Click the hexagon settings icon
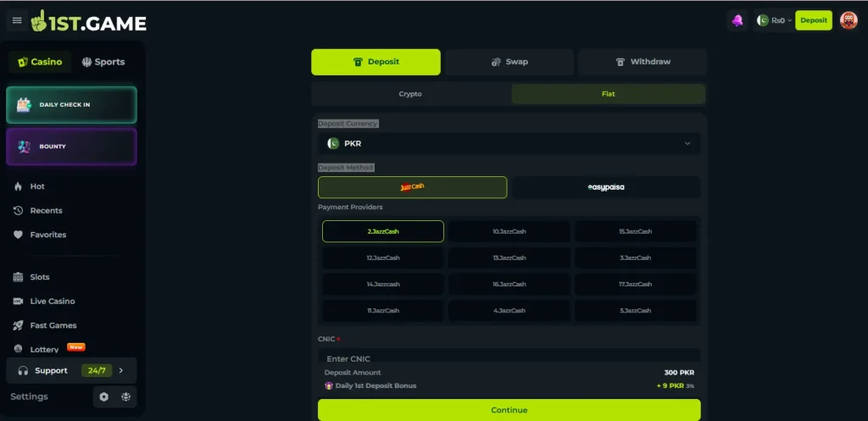The image size is (868, 421). (x=104, y=396)
